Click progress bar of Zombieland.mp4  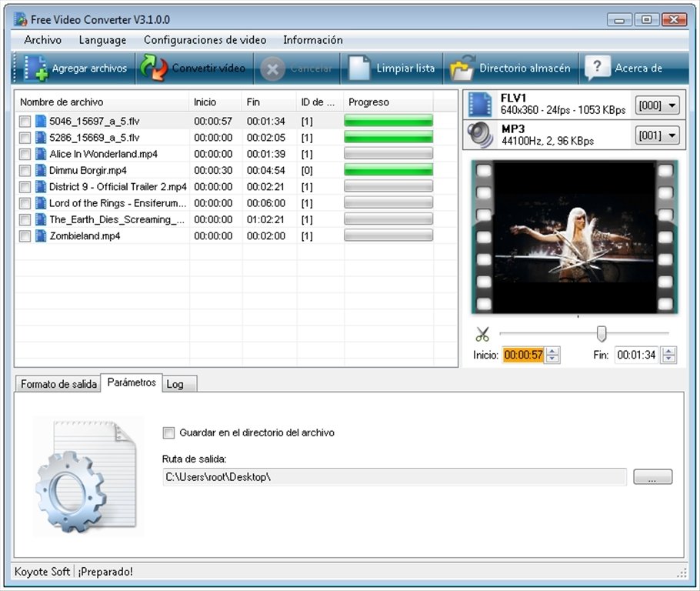[x=388, y=235]
